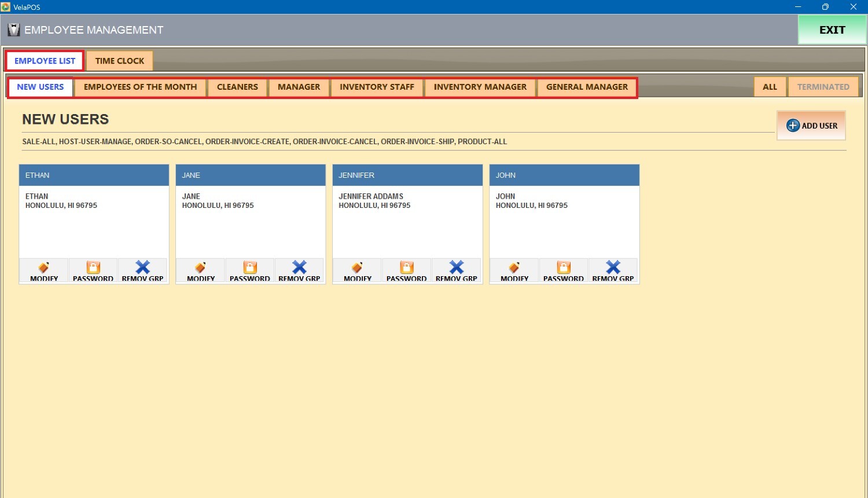Show All employees filter tab
Screen dimensions: 868x498
770,87
